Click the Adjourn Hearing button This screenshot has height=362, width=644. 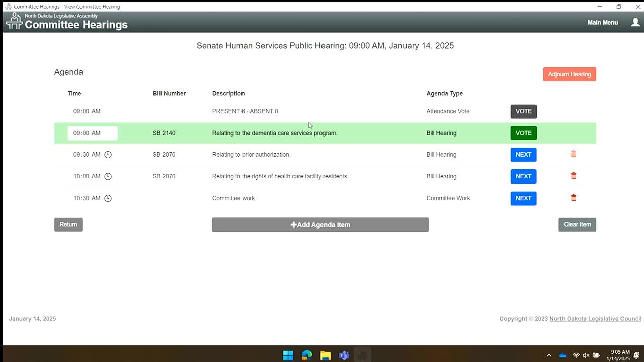click(570, 74)
